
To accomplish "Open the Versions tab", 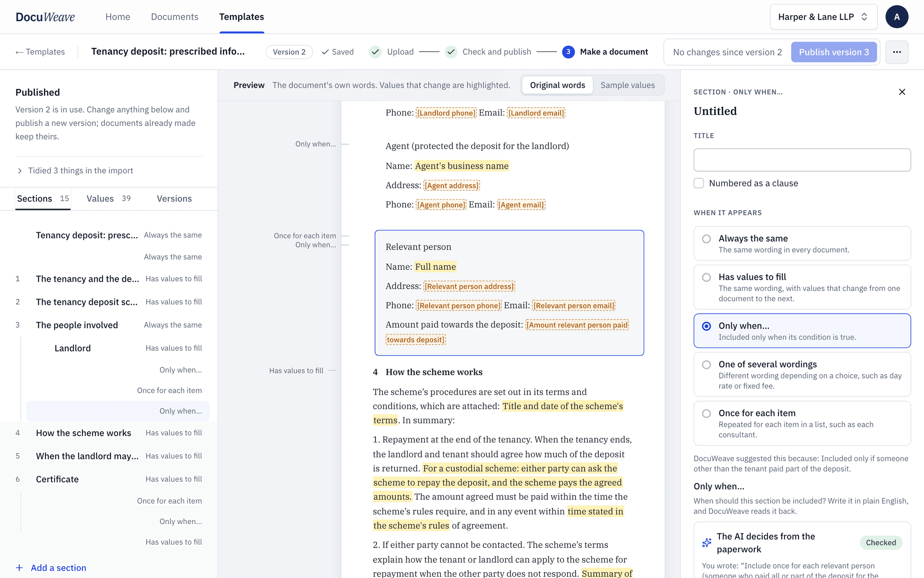I will [x=174, y=198].
